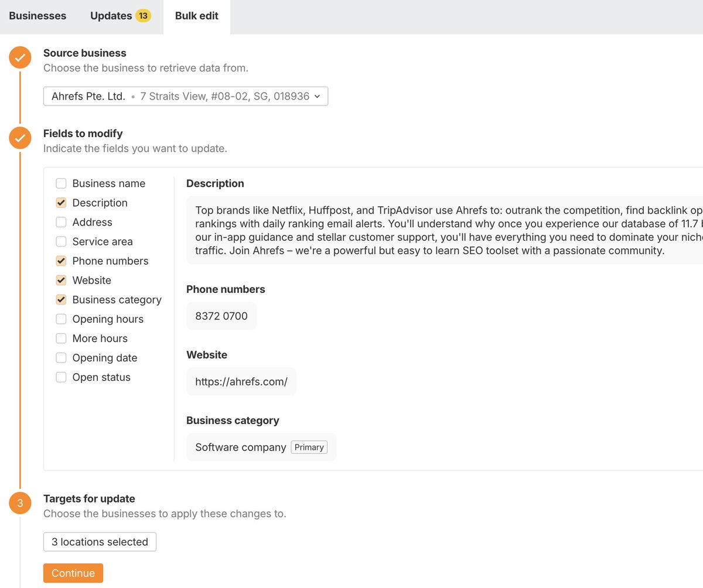The image size is (703, 588).
Task: Click the Description preview text box
Action: pos(445,230)
